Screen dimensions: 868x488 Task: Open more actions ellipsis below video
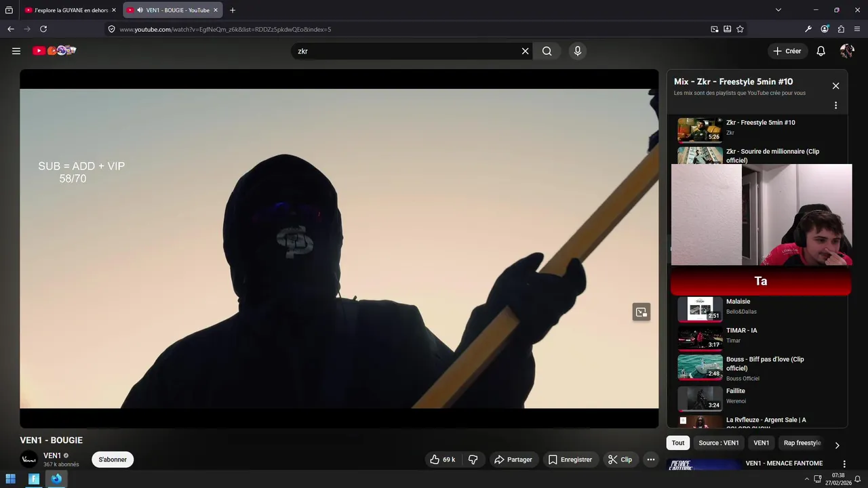coord(650,460)
